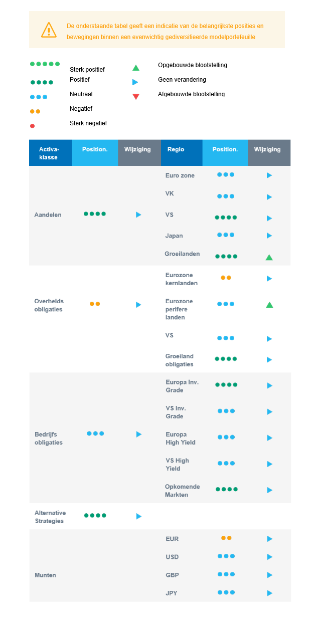Click the green dots for Aandelen positioning

(95, 213)
